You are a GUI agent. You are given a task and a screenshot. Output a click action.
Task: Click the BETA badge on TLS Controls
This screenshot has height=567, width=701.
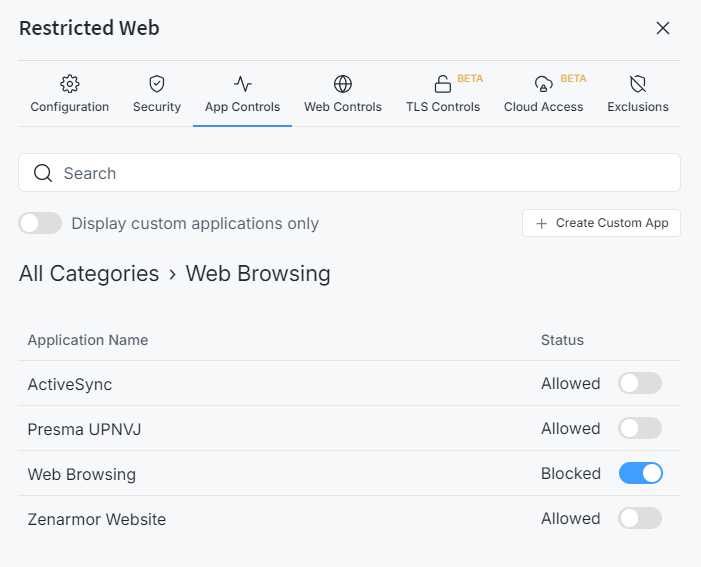(x=470, y=79)
